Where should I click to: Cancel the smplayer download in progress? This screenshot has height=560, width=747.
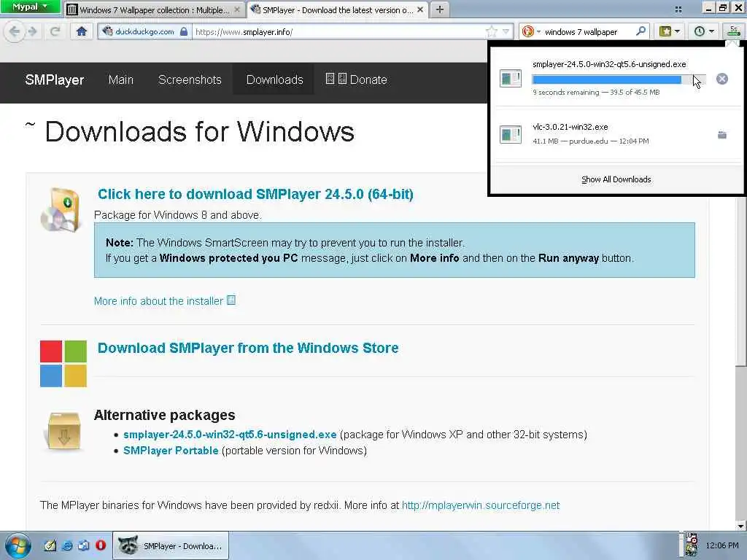[x=721, y=79]
